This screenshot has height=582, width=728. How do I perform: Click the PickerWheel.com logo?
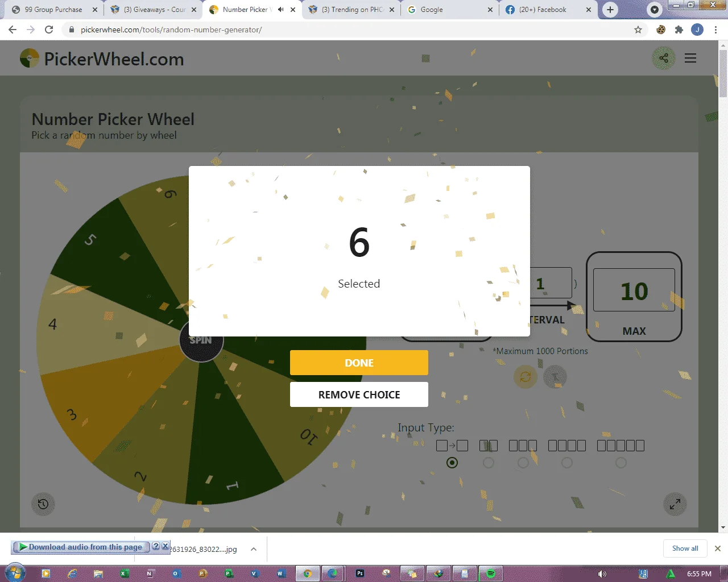(102, 59)
